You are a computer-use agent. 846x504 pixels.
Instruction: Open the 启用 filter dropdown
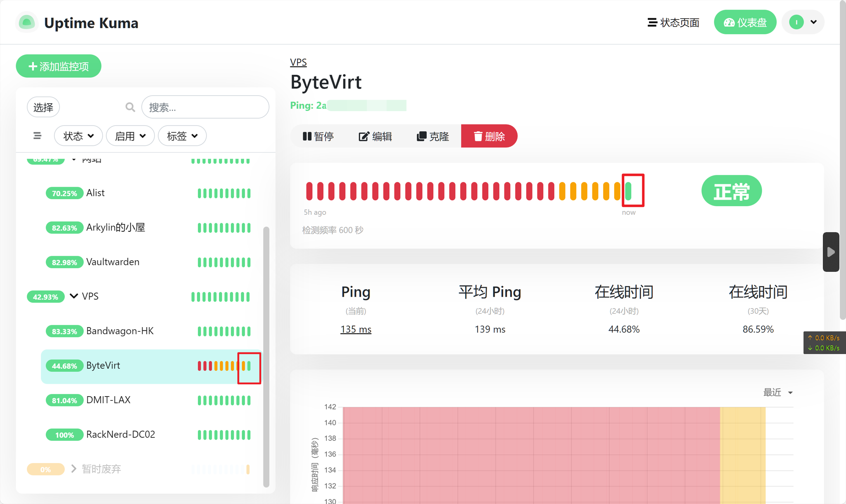click(x=130, y=136)
